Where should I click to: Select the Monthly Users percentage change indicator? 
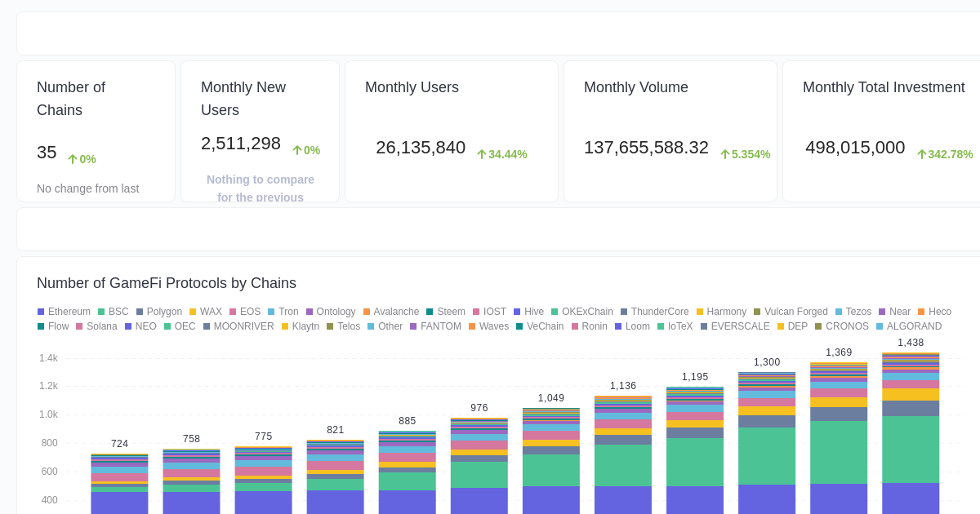[x=501, y=154]
